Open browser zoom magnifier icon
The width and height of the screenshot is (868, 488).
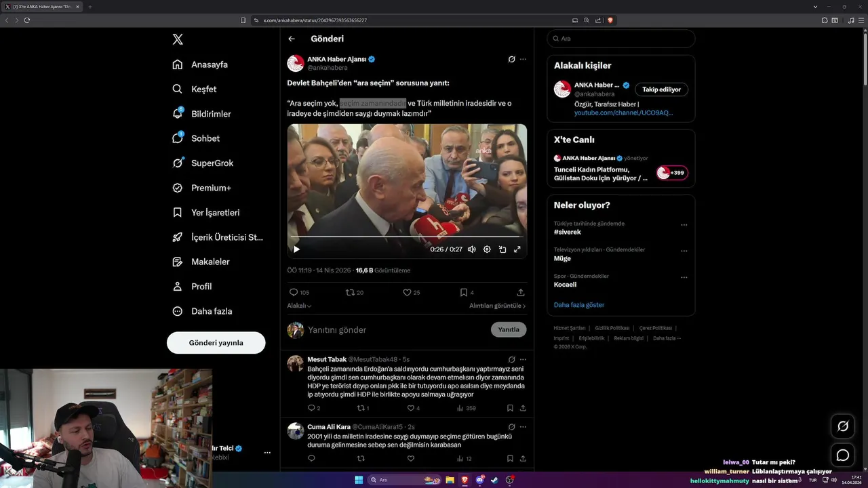click(587, 20)
